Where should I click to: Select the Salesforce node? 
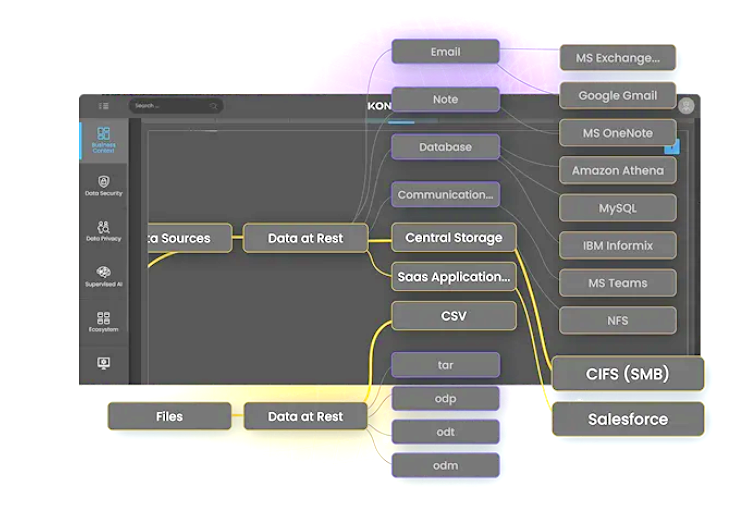tap(627, 419)
